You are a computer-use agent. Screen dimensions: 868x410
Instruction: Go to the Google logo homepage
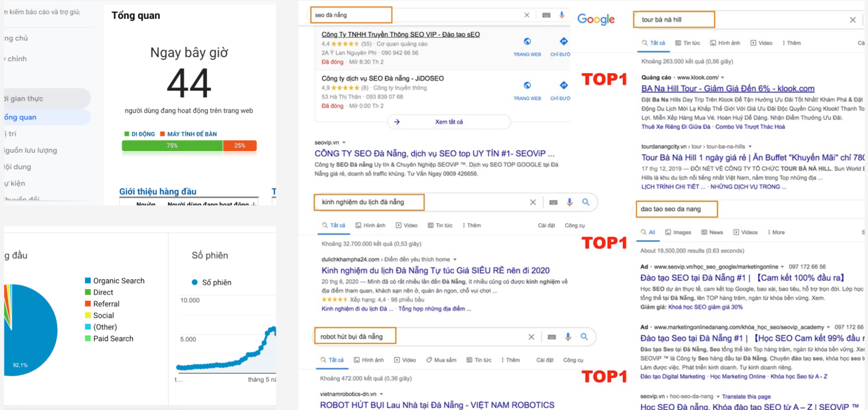coord(596,20)
